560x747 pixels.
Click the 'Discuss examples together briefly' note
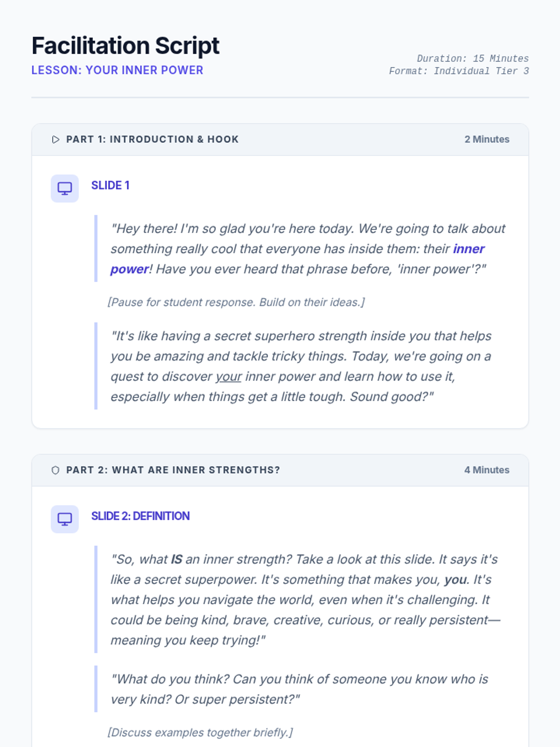click(200, 733)
